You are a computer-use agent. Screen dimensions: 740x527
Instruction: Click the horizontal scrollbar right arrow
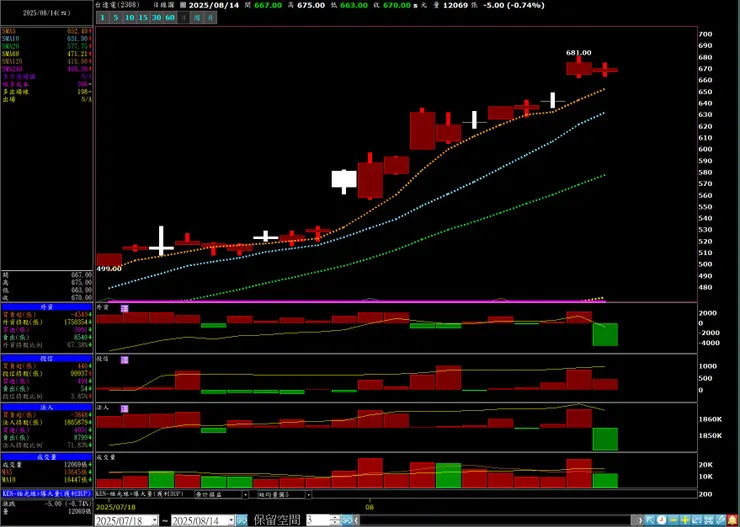640,520
